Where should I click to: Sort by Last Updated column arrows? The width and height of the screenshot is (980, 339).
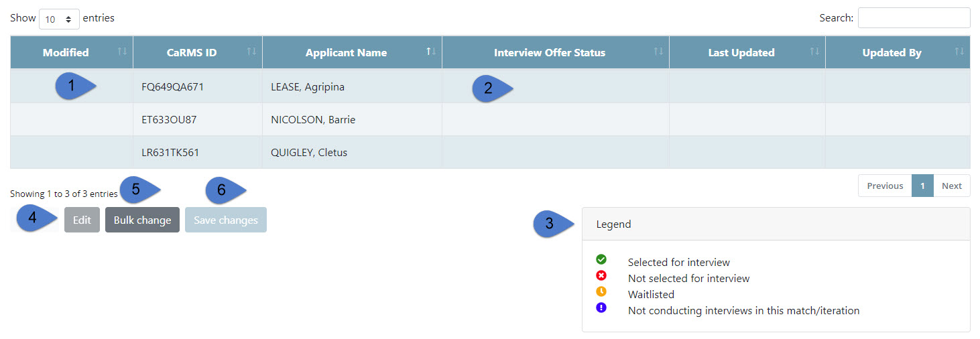[814, 52]
